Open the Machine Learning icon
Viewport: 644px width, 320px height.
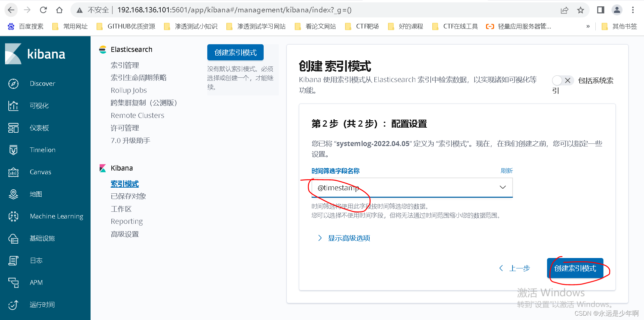pyautogui.click(x=13, y=216)
